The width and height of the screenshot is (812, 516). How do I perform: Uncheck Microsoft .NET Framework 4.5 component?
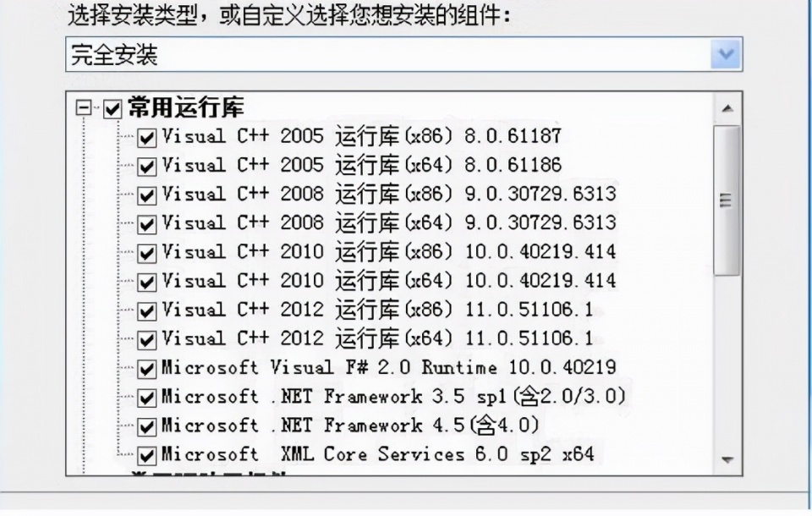[x=146, y=427]
